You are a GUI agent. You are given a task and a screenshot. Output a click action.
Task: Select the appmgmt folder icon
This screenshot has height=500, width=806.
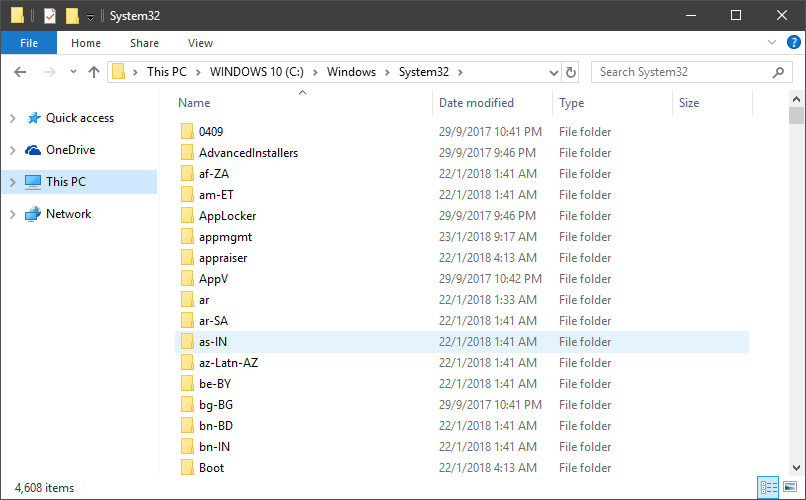[187, 237]
